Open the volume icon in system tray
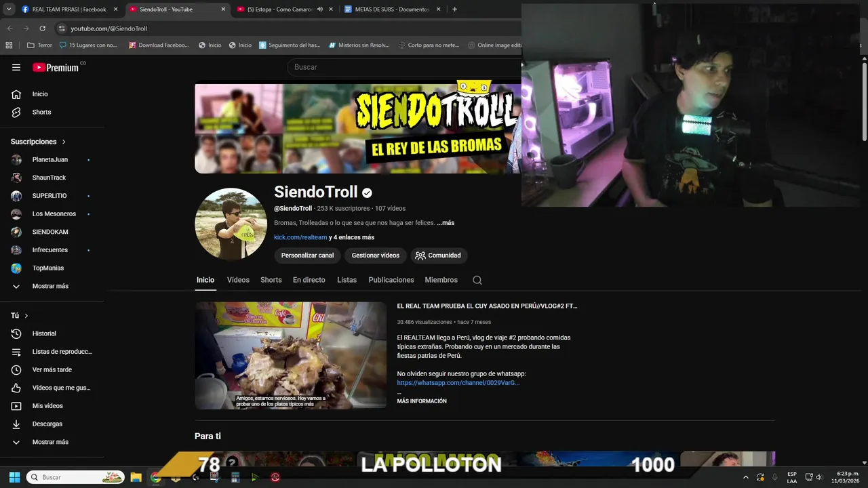The width and height of the screenshot is (868, 488). click(819, 477)
